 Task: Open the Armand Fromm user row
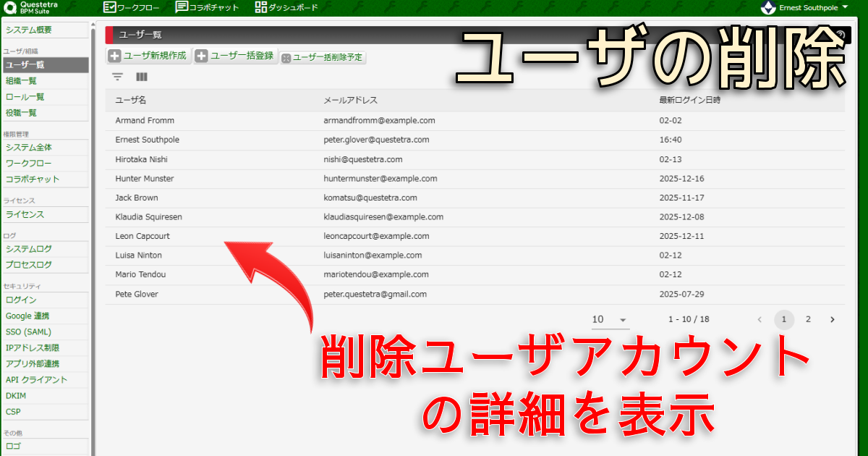pyautogui.click(x=475, y=120)
